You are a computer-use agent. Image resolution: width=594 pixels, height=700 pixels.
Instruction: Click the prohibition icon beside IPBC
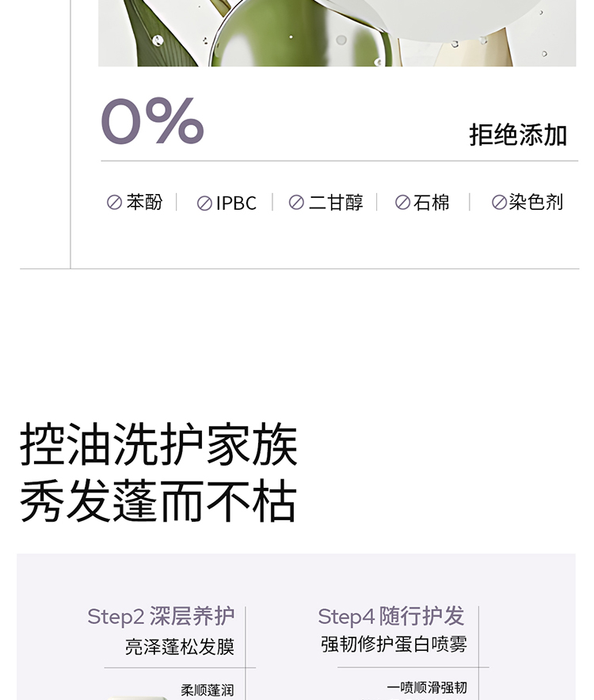[x=204, y=204]
